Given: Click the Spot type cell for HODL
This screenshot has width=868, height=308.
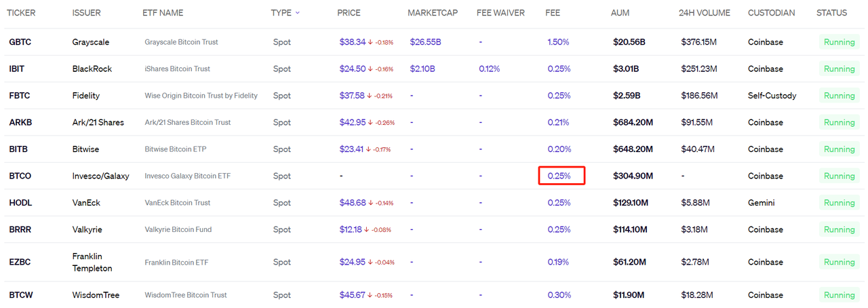Looking at the screenshot, I should point(282,203).
